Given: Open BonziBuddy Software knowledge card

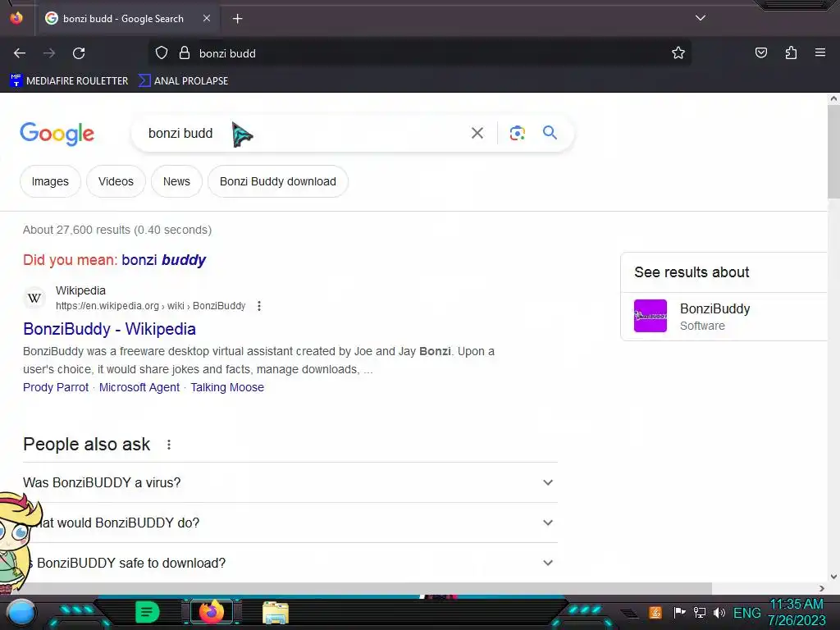Looking at the screenshot, I should (x=724, y=317).
